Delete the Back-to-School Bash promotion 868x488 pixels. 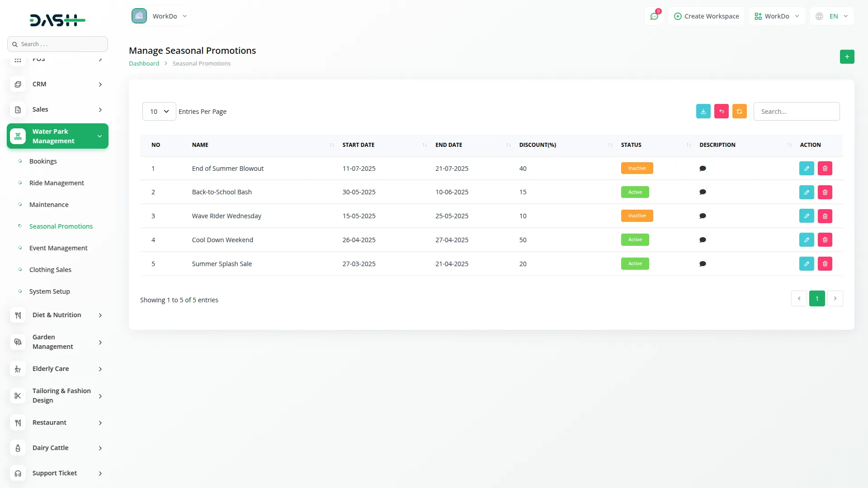(825, 192)
